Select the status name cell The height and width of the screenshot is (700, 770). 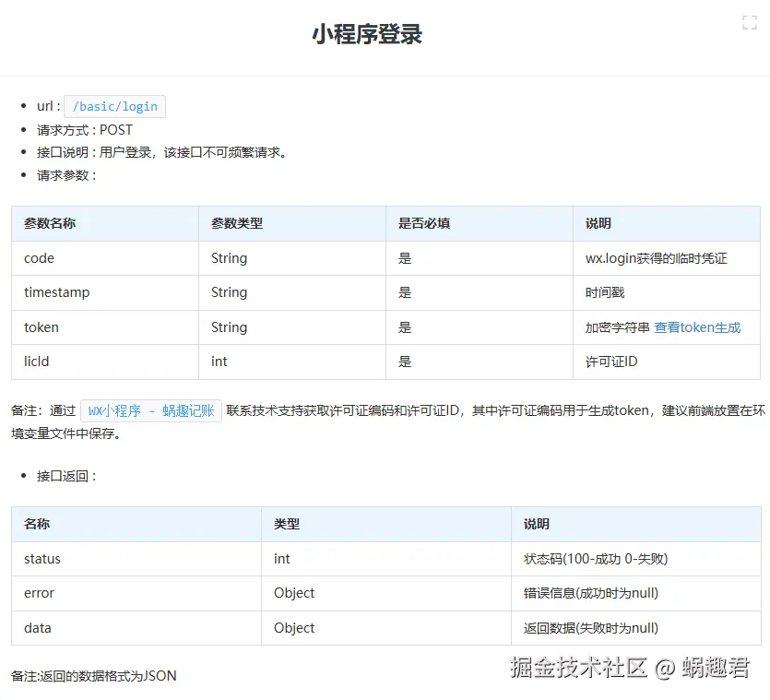136,559
